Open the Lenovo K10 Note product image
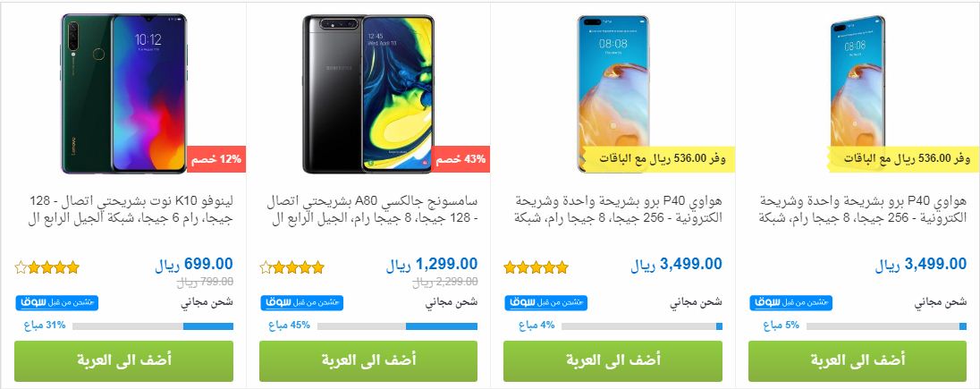 click(x=123, y=93)
